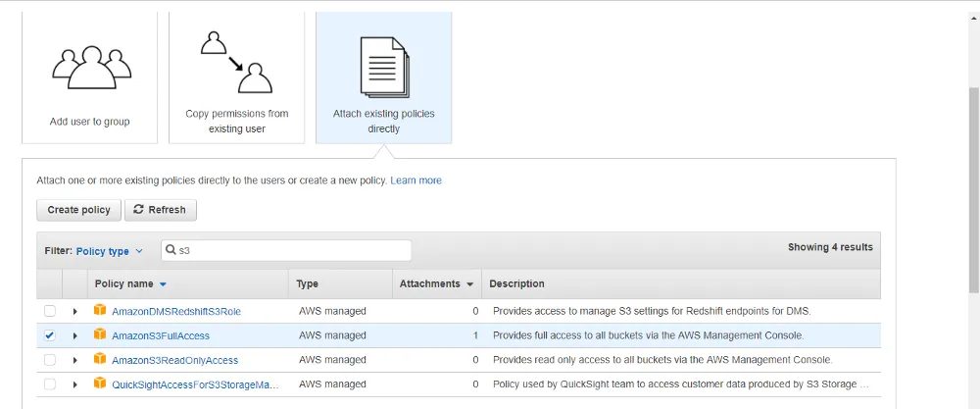Open the QuickSightAccessForS3StorageMa... policy link
This screenshot has width=980, height=409.
[195, 384]
